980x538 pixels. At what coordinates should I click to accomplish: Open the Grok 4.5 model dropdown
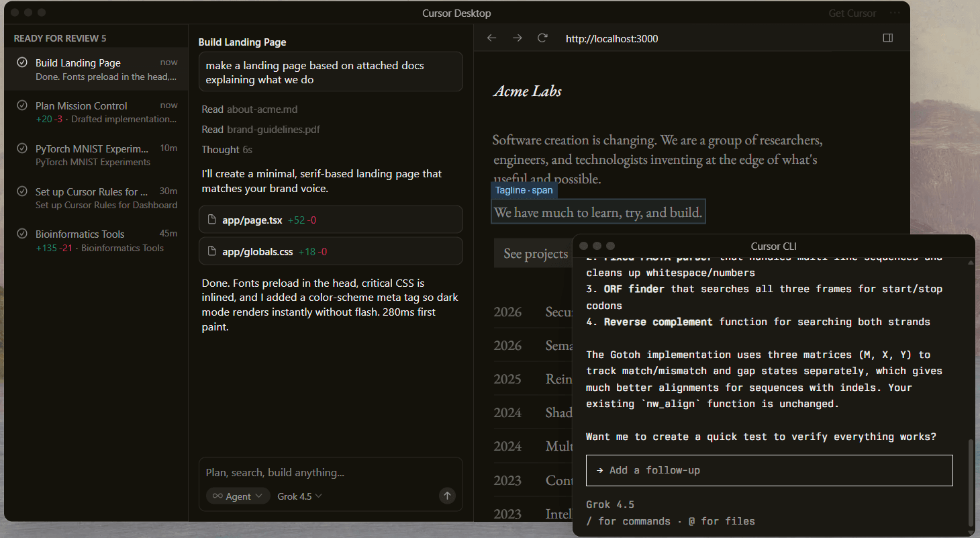pos(299,496)
